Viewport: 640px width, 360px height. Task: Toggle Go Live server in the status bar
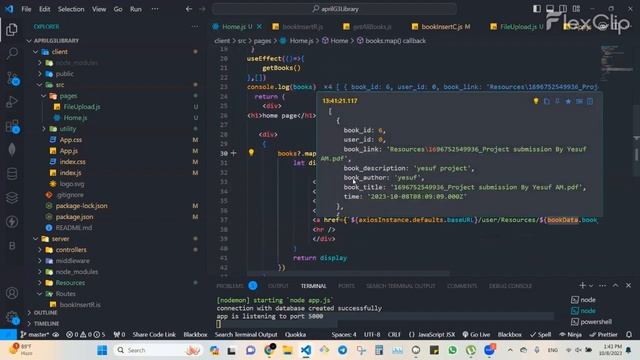476,334
